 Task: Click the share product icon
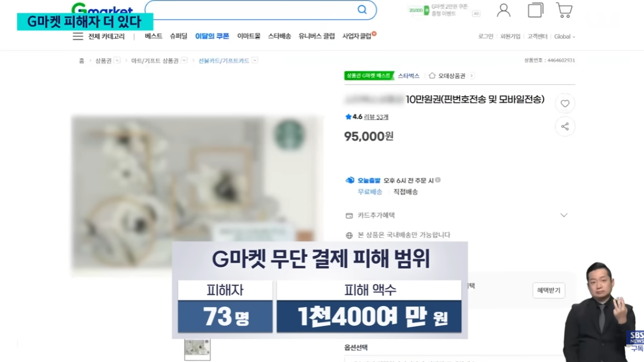(565, 127)
